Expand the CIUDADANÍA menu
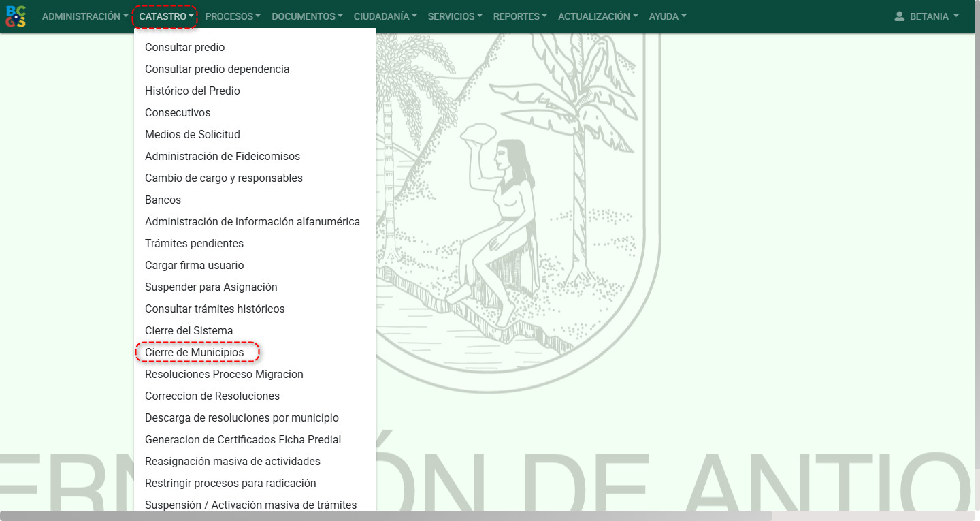 (385, 16)
